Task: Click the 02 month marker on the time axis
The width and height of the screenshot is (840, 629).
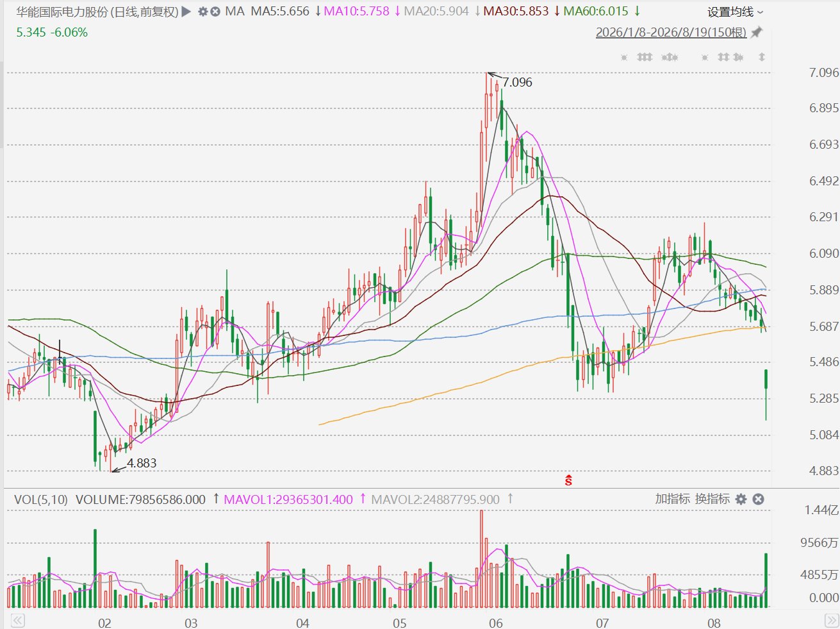Action: 104,623
